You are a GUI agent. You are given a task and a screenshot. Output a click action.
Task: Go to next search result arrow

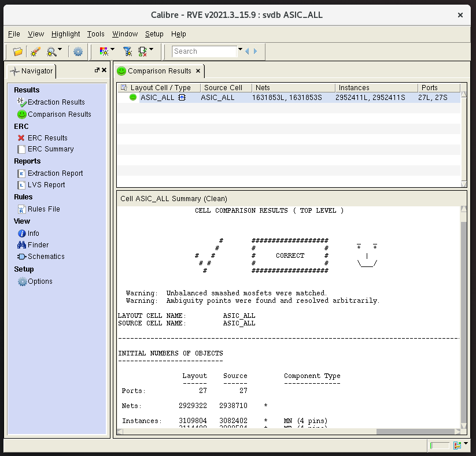[x=255, y=51]
